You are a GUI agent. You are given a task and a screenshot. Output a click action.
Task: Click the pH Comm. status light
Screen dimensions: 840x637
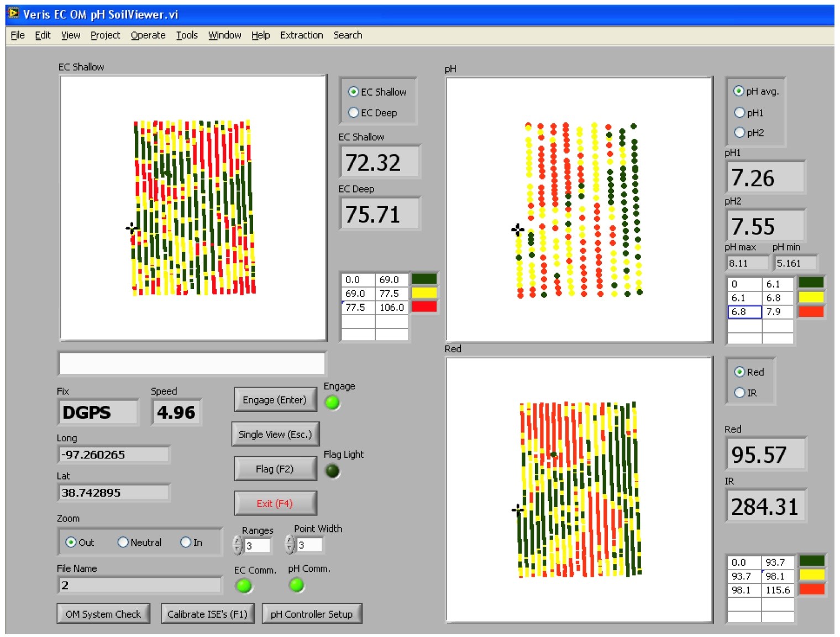point(297,584)
